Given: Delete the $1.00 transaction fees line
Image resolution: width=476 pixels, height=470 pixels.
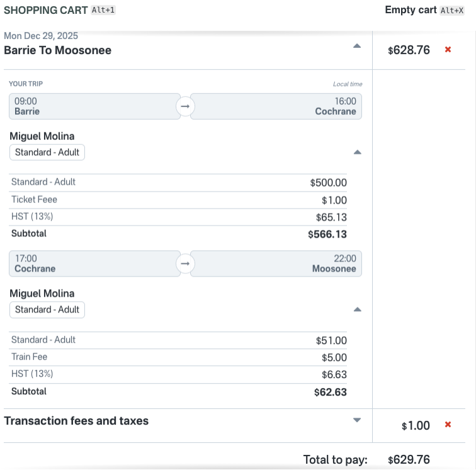Looking at the screenshot, I should coord(448,425).
